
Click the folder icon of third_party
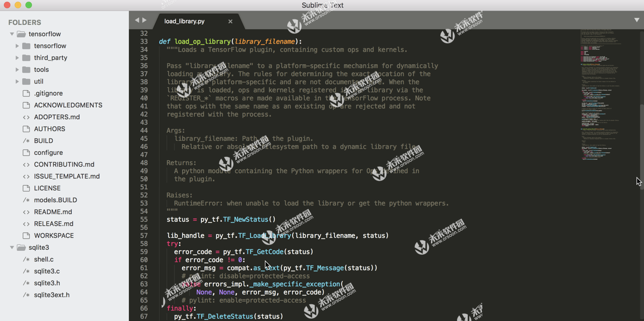[x=26, y=58]
